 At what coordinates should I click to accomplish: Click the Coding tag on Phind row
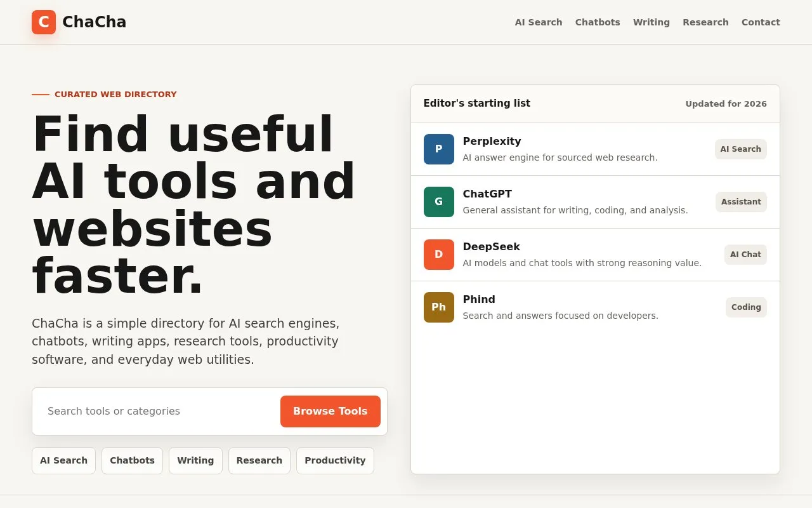746,307
